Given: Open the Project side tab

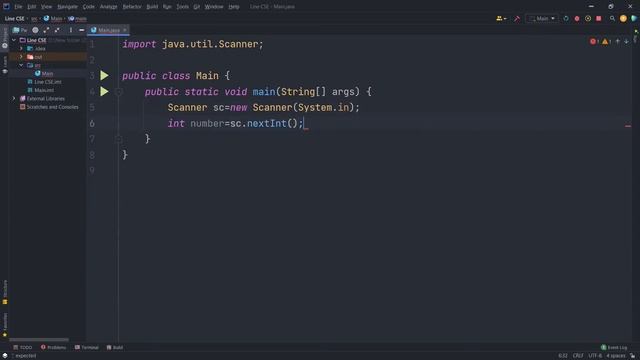Looking at the screenshot, I should [x=5, y=38].
